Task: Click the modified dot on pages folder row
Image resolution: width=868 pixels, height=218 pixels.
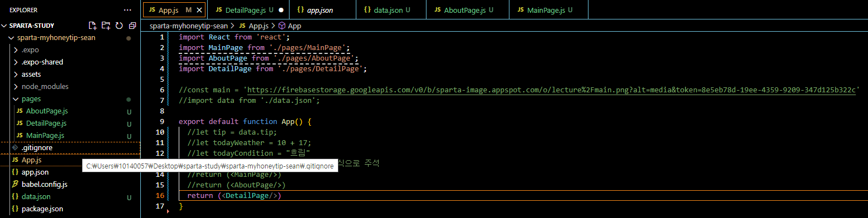Action: click(129, 100)
